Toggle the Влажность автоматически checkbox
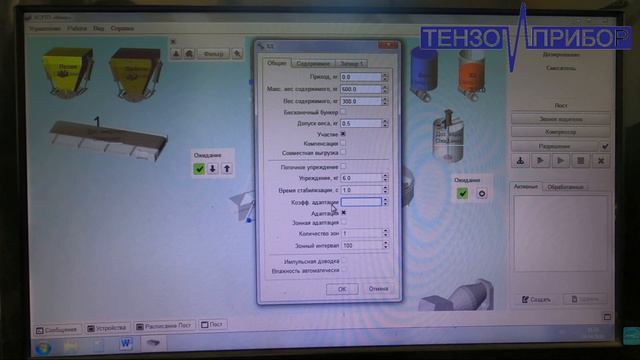The width and height of the screenshot is (640, 360). tap(343, 270)
